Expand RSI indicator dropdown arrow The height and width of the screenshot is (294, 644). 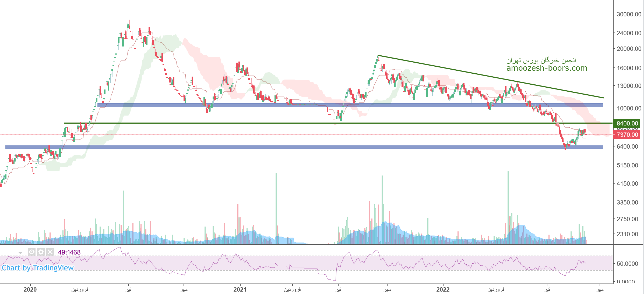(x=20, y=253)
